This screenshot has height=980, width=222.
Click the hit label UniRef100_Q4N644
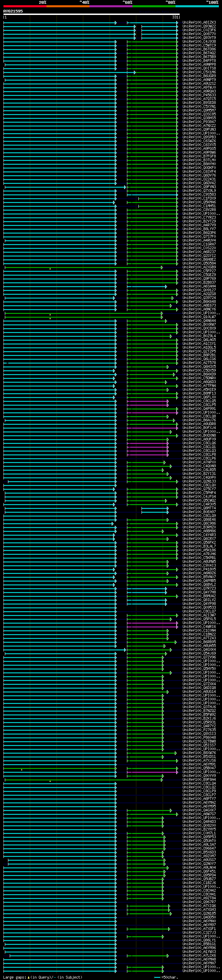(x=199, y=321)
